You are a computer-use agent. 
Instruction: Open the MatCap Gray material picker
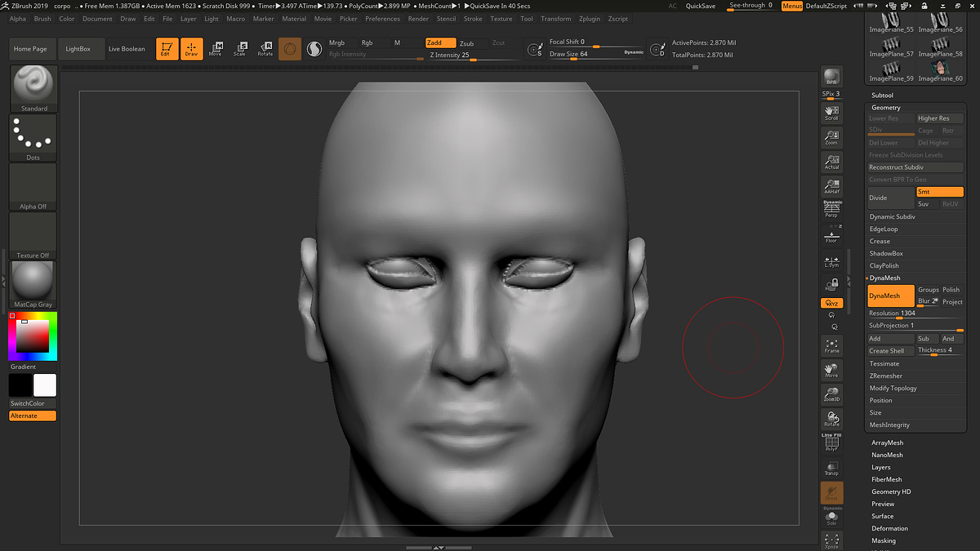pos(33,285)
